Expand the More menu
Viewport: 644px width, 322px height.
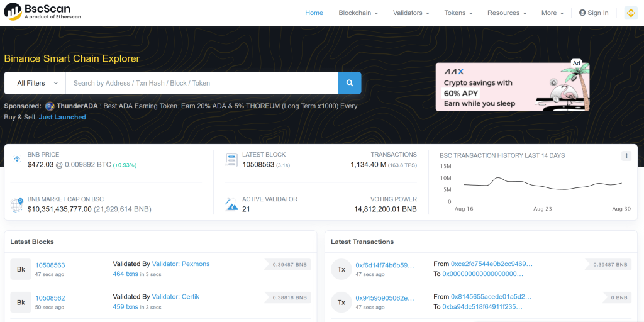(x=552, y=13)
